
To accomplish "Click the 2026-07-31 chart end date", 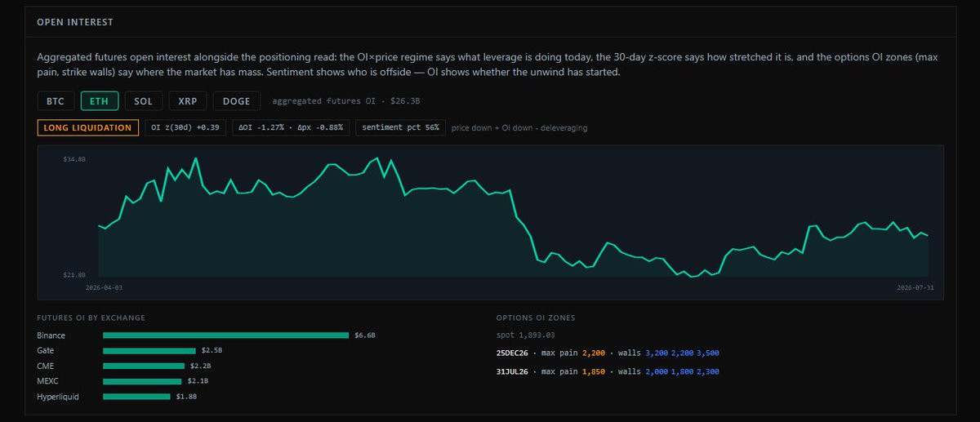I will pyautogui.click(x=915, y=288).
